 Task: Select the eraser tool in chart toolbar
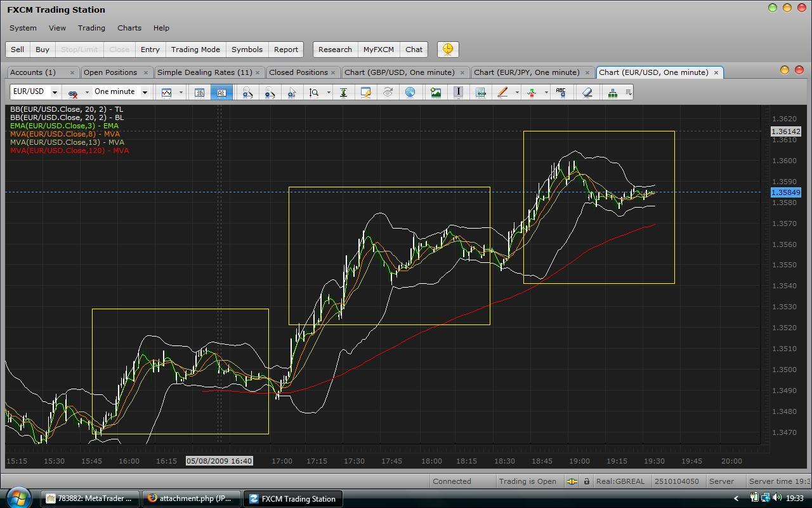coord(587,93)
